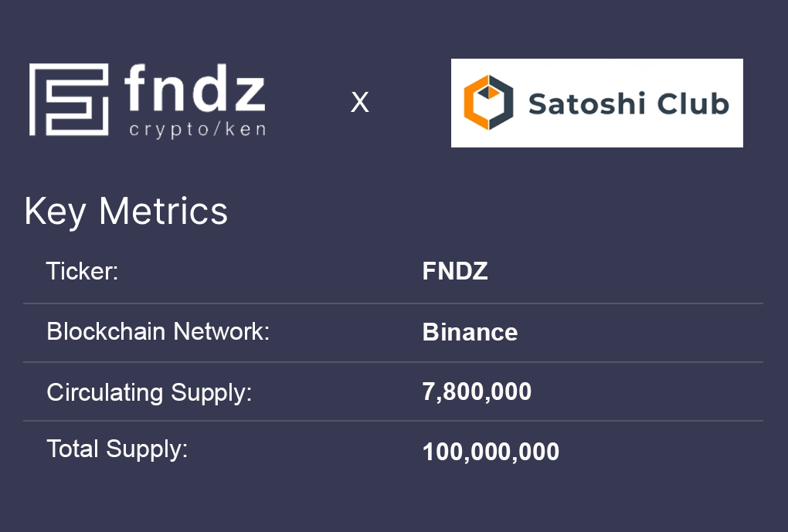Image resolution: width=788 pixels, height=532 pixels.
Task: Click the Satoshi Club hexagon icon
Action: (x=488, y=102)
